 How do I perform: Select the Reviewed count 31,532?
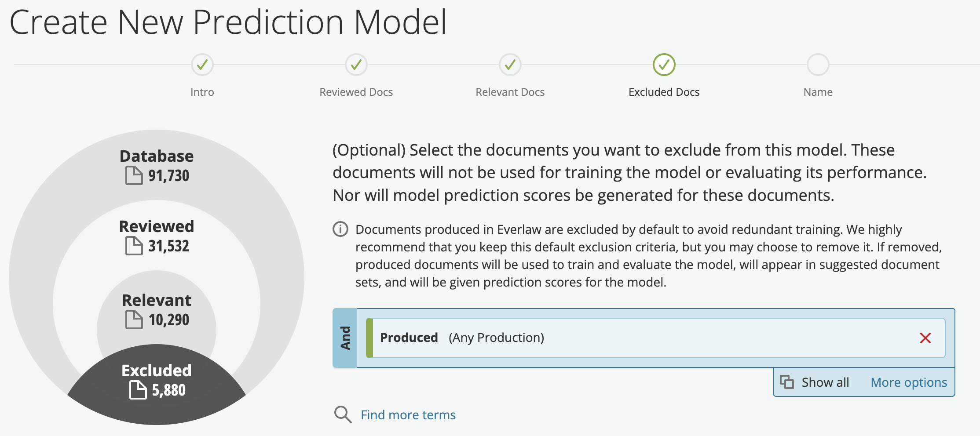pos(168,246)
